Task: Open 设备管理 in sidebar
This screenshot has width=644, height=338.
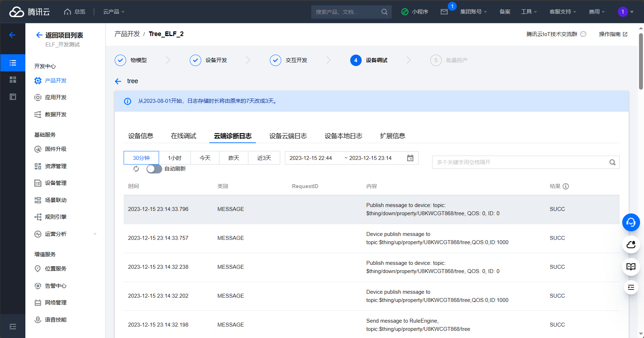Action: point(50,183)
